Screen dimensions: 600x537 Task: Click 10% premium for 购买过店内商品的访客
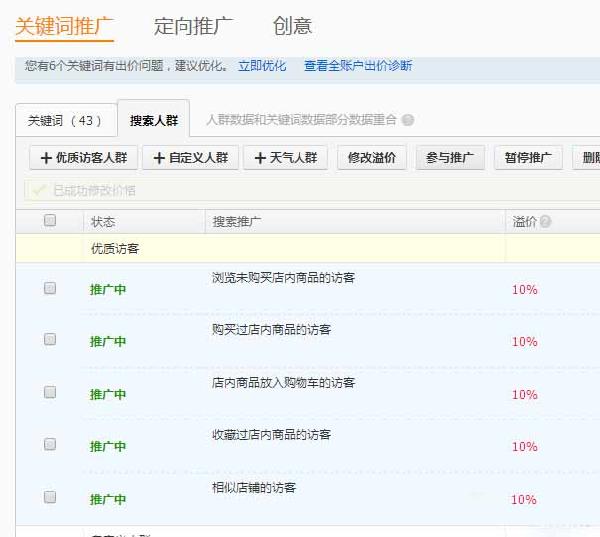coord(525,342)
